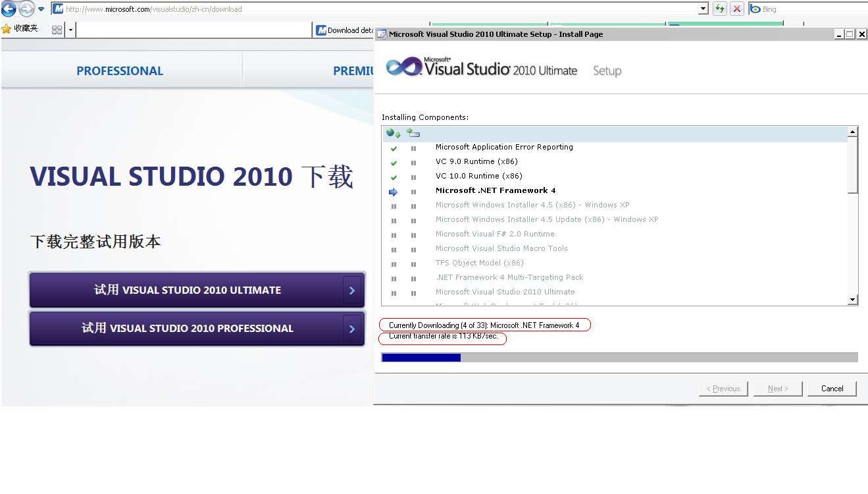The width and height of the screenshot is (868, 494).
Task: Open the PROFESSIONAL edition tab on webpage
Action: click(x=120, y=70)
